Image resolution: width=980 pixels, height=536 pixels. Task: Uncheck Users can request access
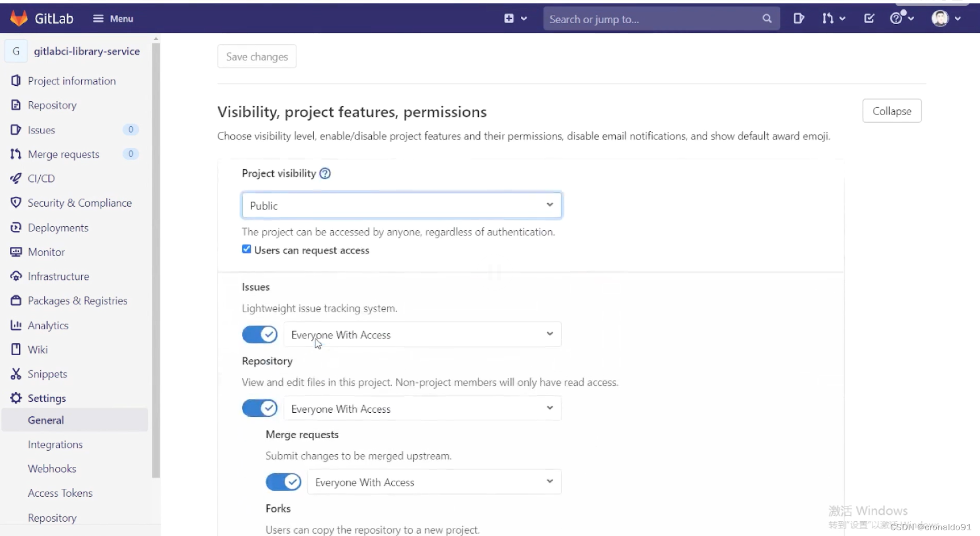(x=247, y=249)
